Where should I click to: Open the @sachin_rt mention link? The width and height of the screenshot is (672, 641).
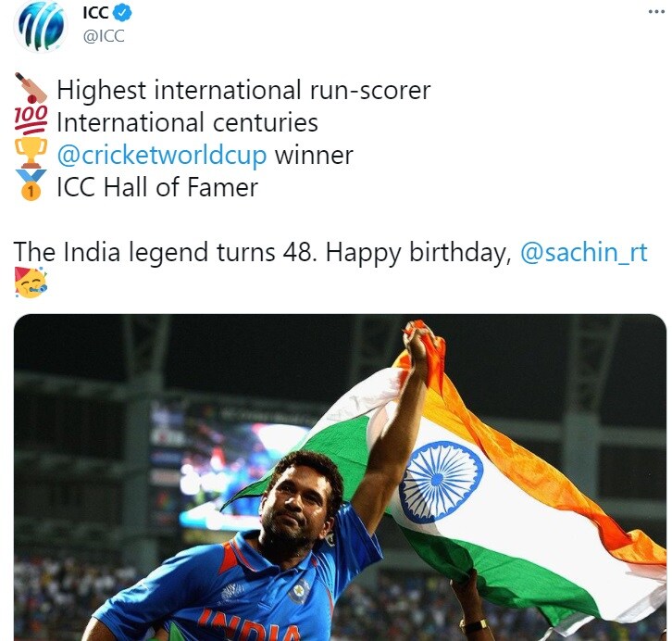coord(584,252)
